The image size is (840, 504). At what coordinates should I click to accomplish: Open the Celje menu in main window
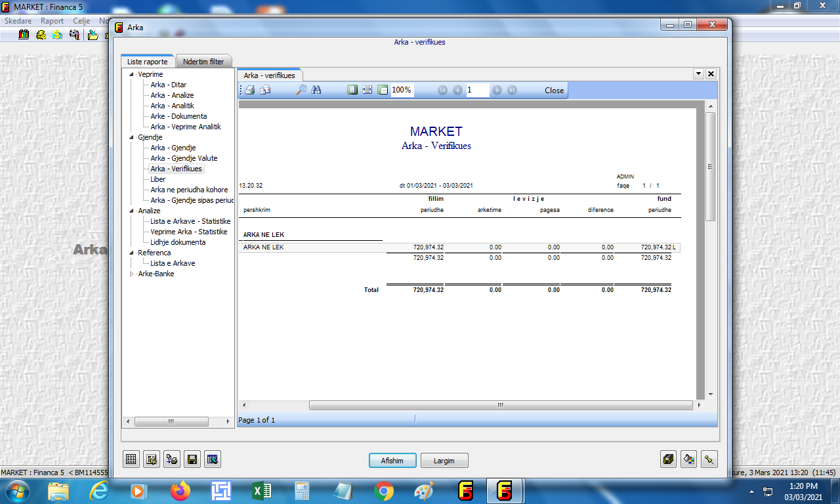[82, 21]
